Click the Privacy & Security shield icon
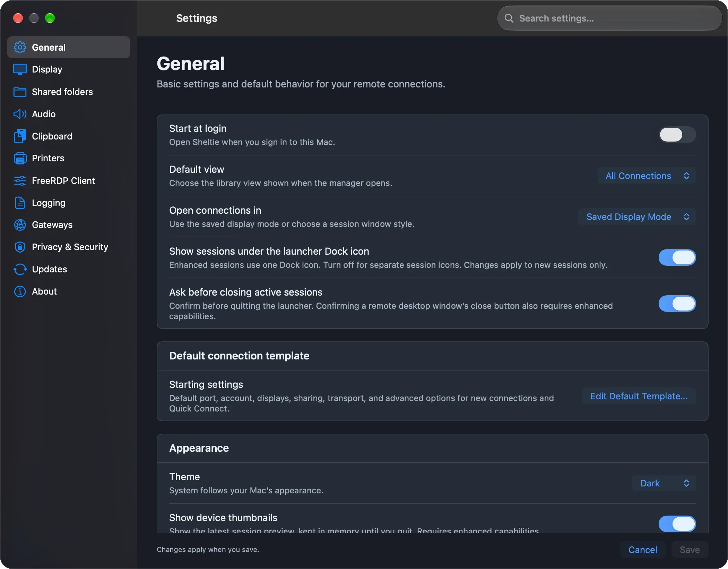 (20, 247)
